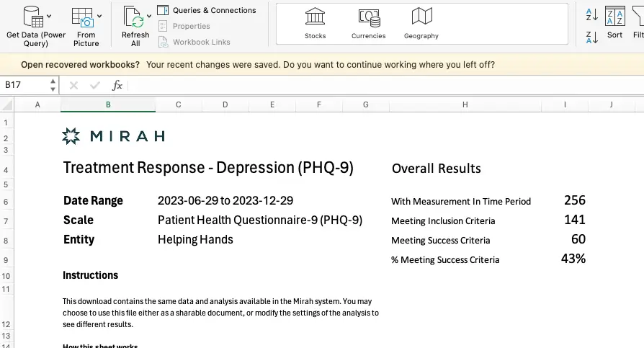The width and height of the screenshot is (644, 348).
Task: Click 'Open recovered workbooks?' message
Action: [80, 65]
